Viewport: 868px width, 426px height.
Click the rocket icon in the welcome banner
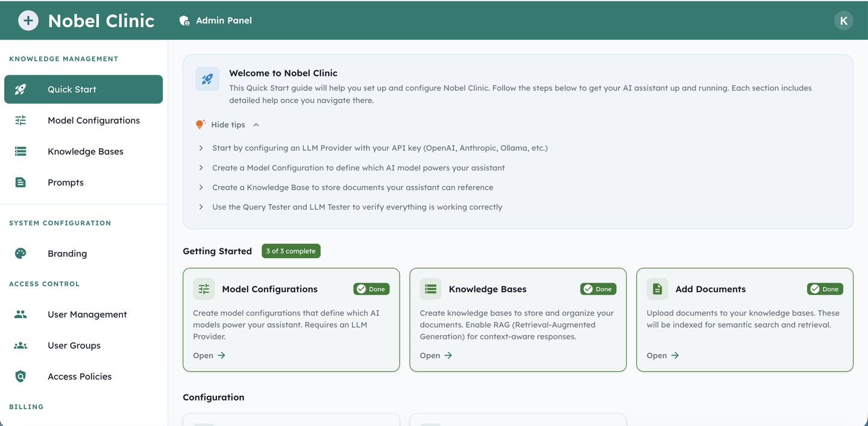point(207,79)
